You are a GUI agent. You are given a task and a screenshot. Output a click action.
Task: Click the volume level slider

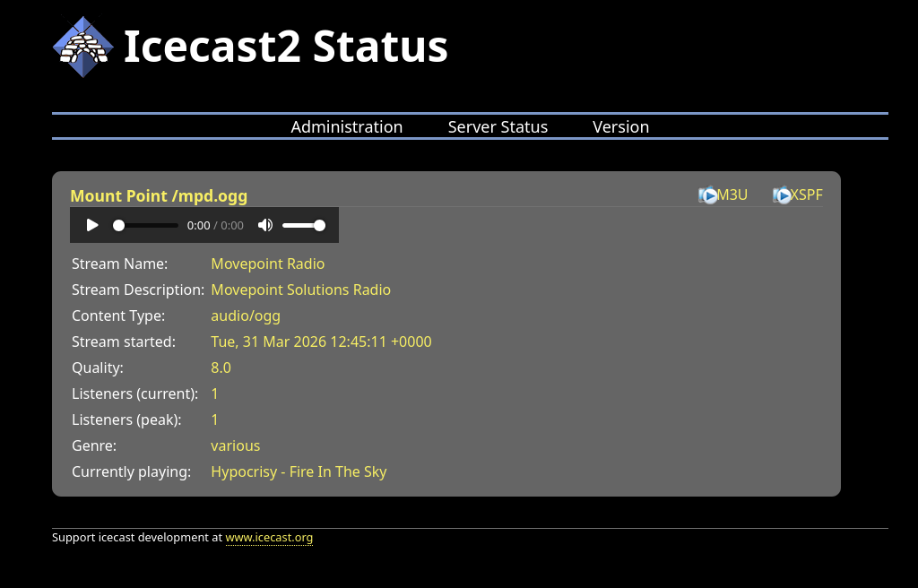click(x=304, y=226)
